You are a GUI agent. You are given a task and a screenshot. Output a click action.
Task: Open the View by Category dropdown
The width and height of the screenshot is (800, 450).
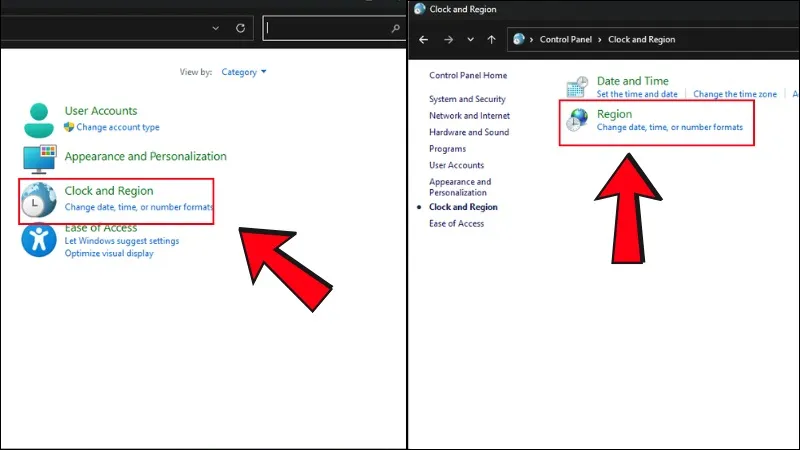click(x=244, y=72)
